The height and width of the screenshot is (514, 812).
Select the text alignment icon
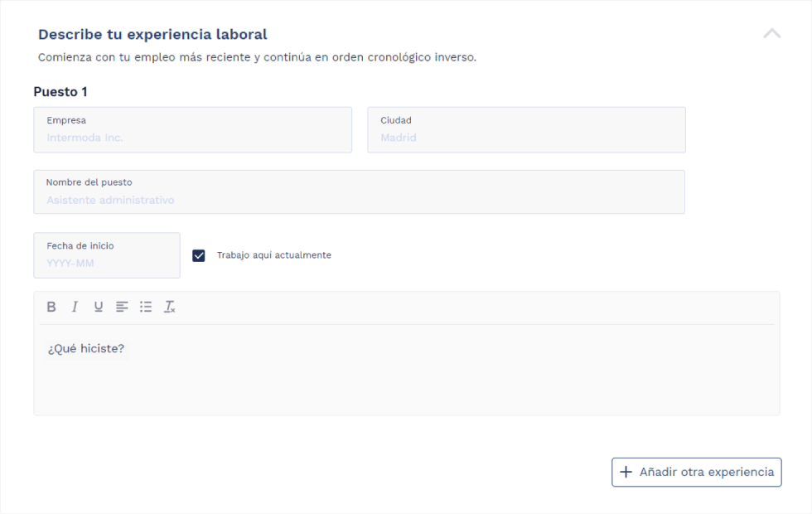[x=122, y=307]
